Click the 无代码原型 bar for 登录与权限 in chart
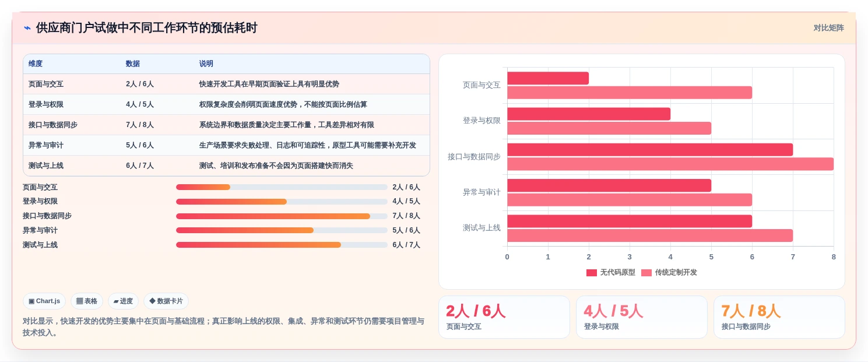Image resolution: width=868 pixels, height=362 pixels. coord(589,114)
